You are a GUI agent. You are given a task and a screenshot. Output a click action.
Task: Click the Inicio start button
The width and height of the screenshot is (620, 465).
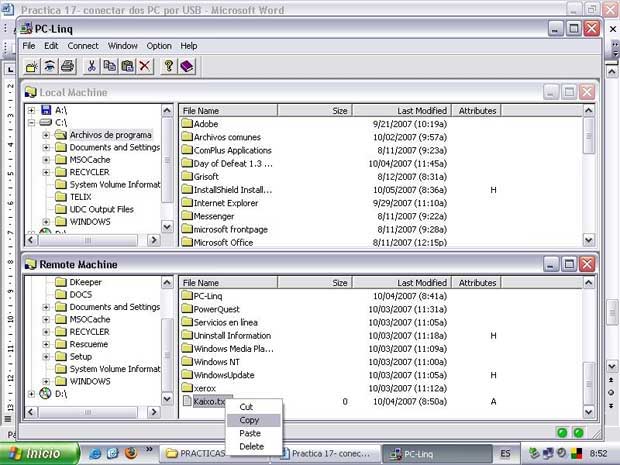click(x=40, y=453)
